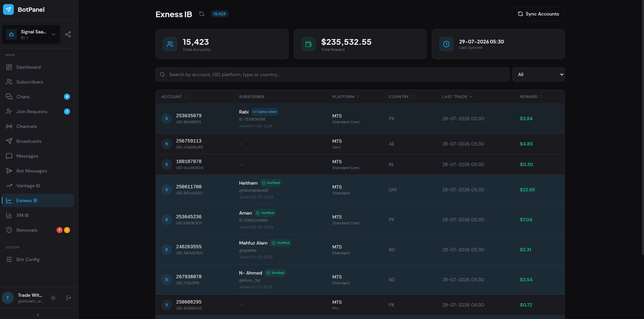
Task: Click the Join Requests badge showing 1
Action: [67, 111]
